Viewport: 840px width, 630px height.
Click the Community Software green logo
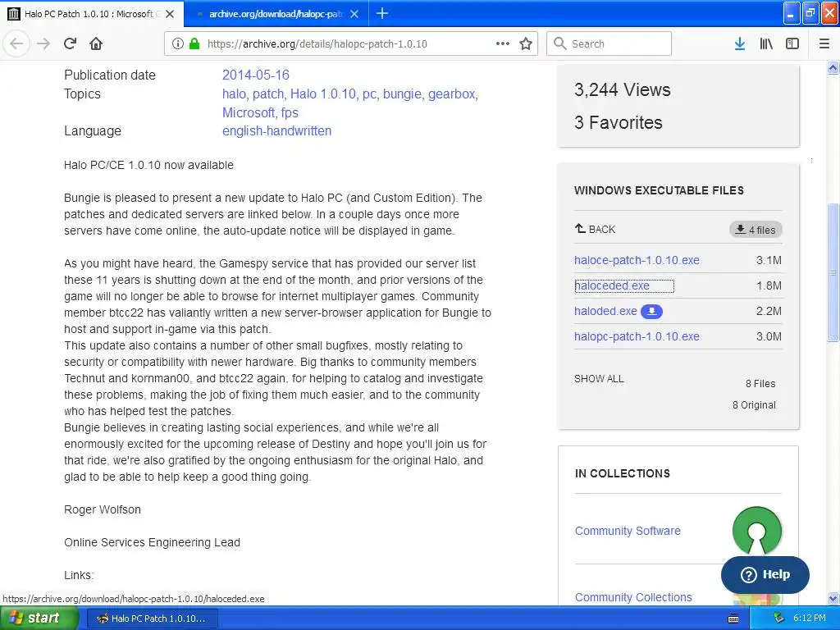click(756, 531)
